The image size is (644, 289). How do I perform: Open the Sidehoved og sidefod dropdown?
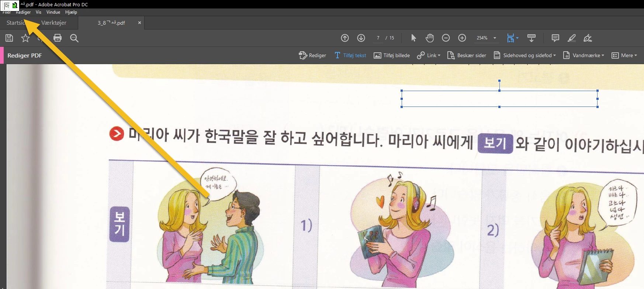pyautogui.click(x=525, y=55)
